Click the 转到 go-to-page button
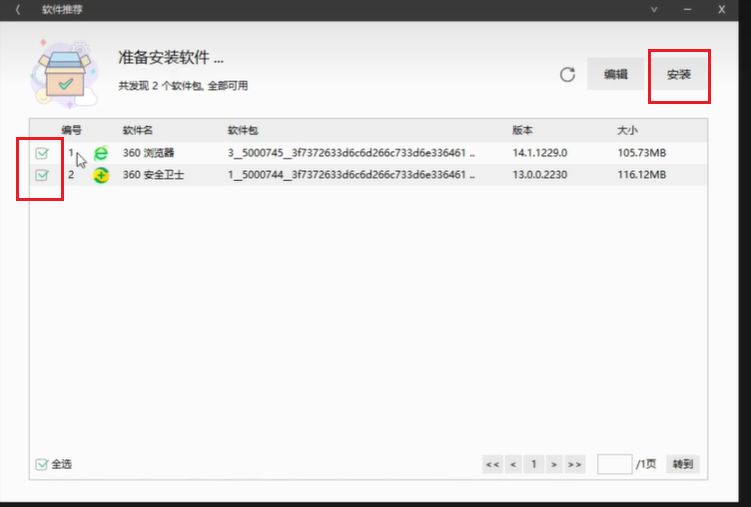This screenshot has height=507, width=751. [682, 464]
